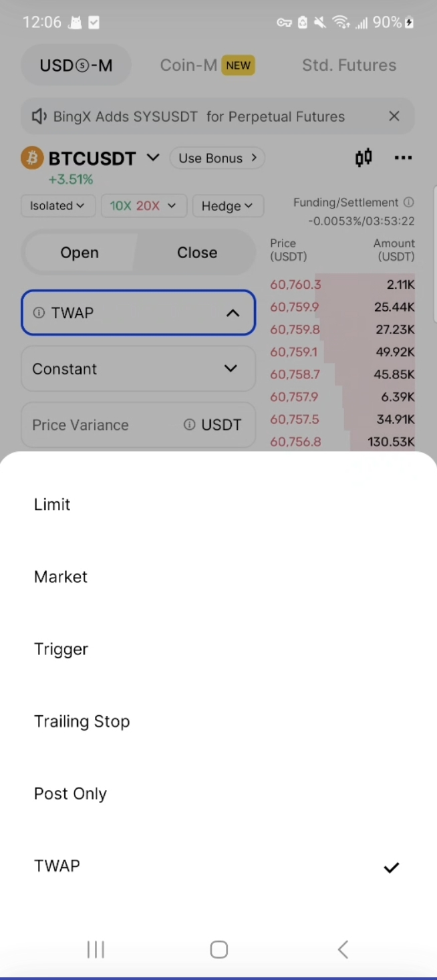Viewport: 437px width, 980px height.
Task: Dismiss the SYSUSDT announcement banner
Action: coord(394,116)
